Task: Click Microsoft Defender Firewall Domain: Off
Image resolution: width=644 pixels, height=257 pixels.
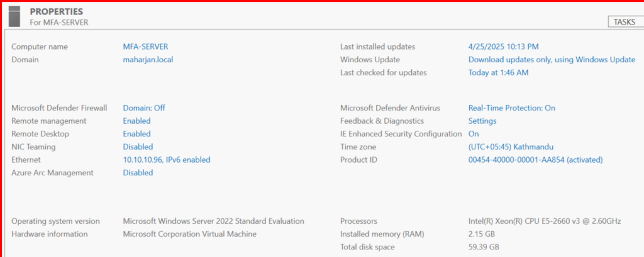Action: coord(144,108)
